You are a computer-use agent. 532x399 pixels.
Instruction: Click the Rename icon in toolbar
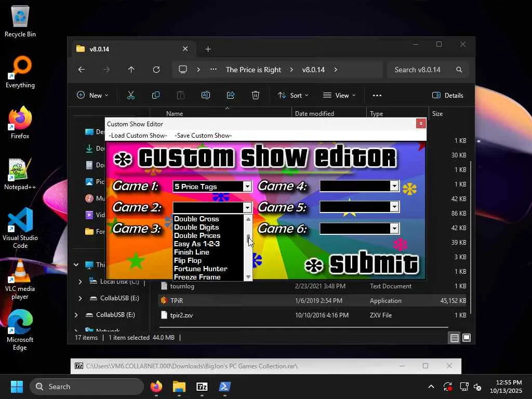[x=206, y=96]
